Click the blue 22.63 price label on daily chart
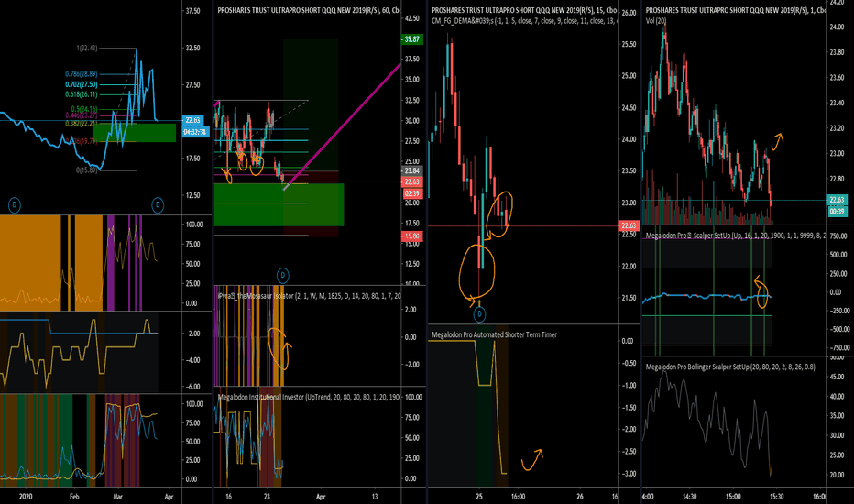 [192, 120]
